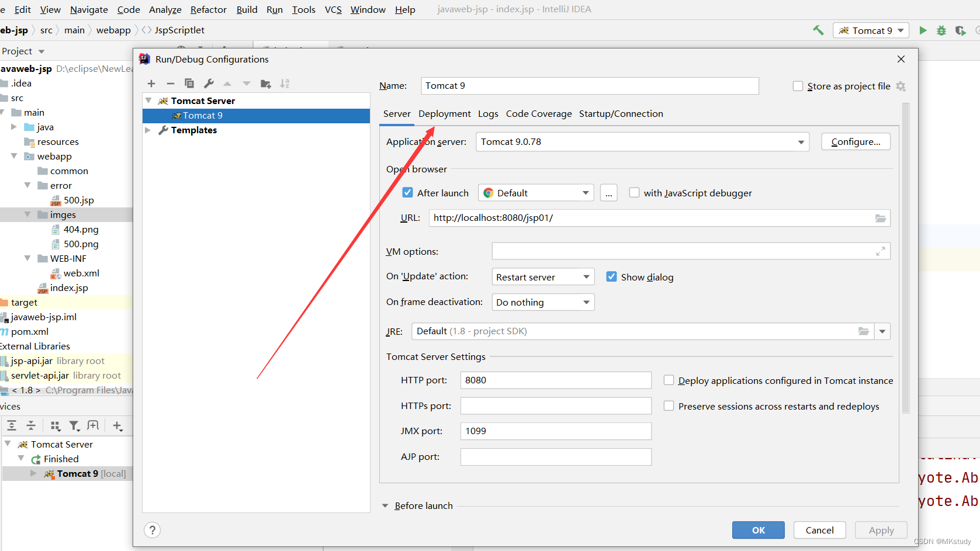Close the Run/Debug Configurations dialog
Screen dimensions: 980x551
click(x=901, y=59)
